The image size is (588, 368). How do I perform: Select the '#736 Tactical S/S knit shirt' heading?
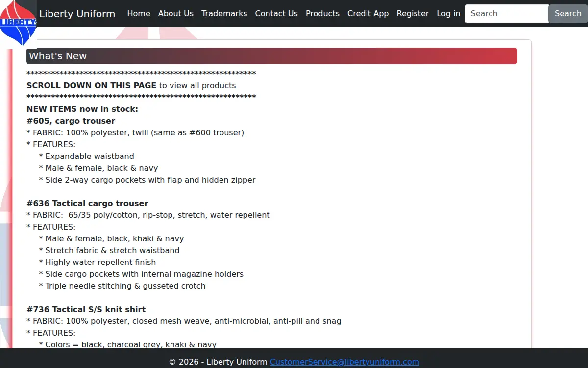pyautogui.click(x=86, y=309)
